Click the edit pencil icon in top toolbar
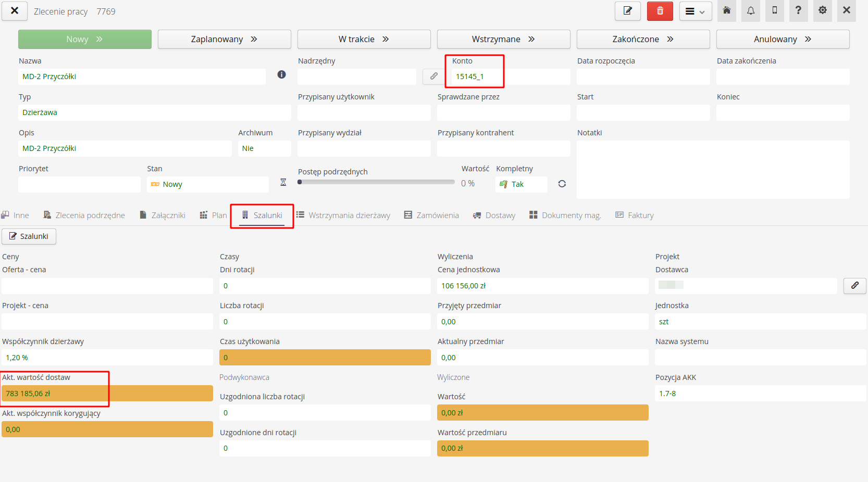The width and height of the screenshot is (868, 482). coord(627,11)
